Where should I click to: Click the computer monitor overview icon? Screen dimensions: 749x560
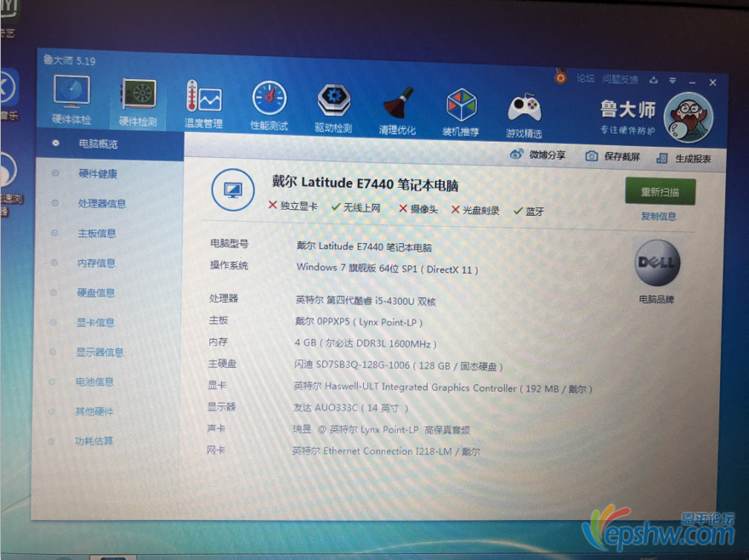233,190
